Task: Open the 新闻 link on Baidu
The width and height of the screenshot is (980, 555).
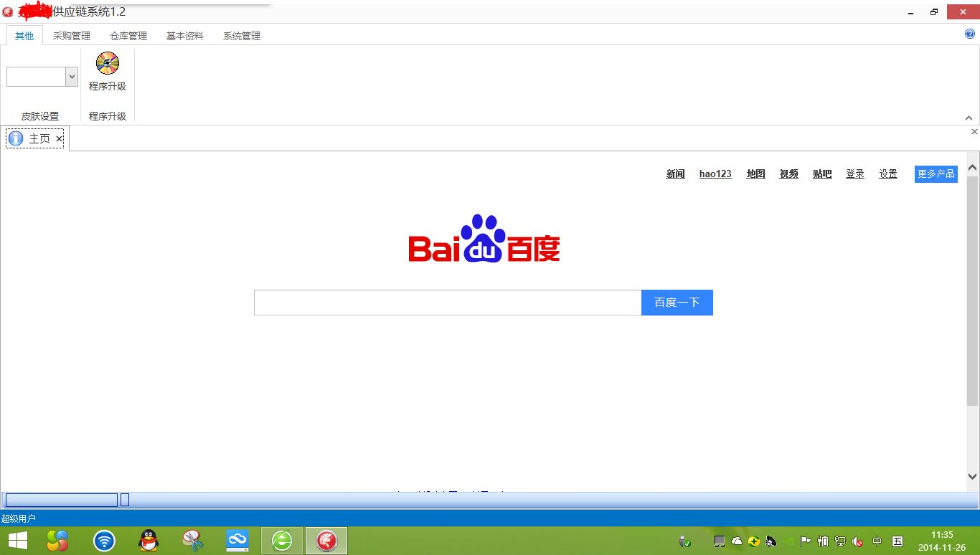Action: click(x=675, y=174)
